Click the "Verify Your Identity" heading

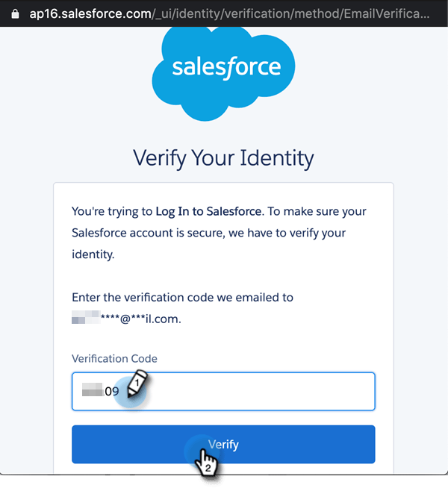(x=223, y=158)
